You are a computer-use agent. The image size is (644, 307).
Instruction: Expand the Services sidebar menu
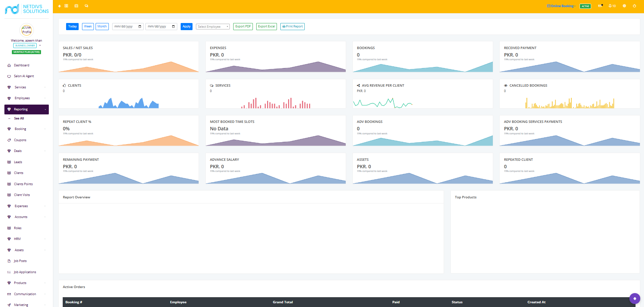pos(26,87)
